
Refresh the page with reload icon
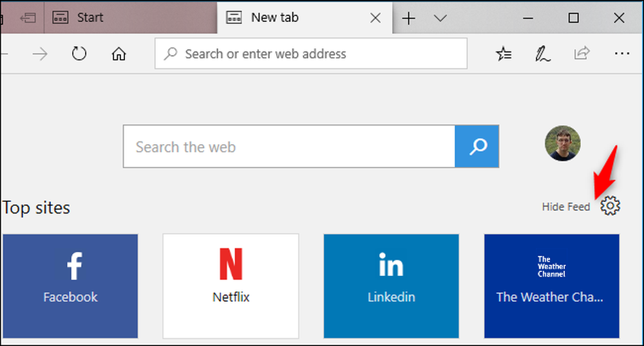tap(79, 54)
